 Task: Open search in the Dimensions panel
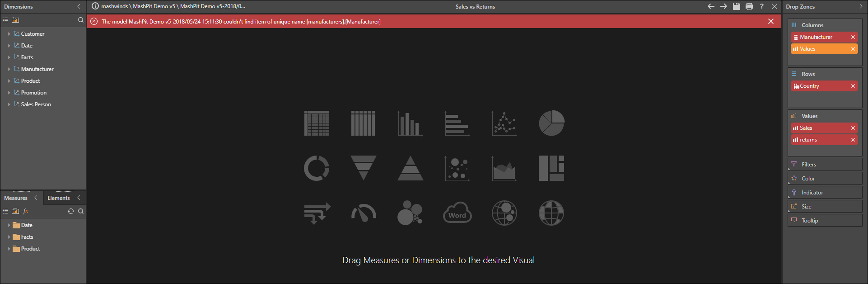click(80, 20)
